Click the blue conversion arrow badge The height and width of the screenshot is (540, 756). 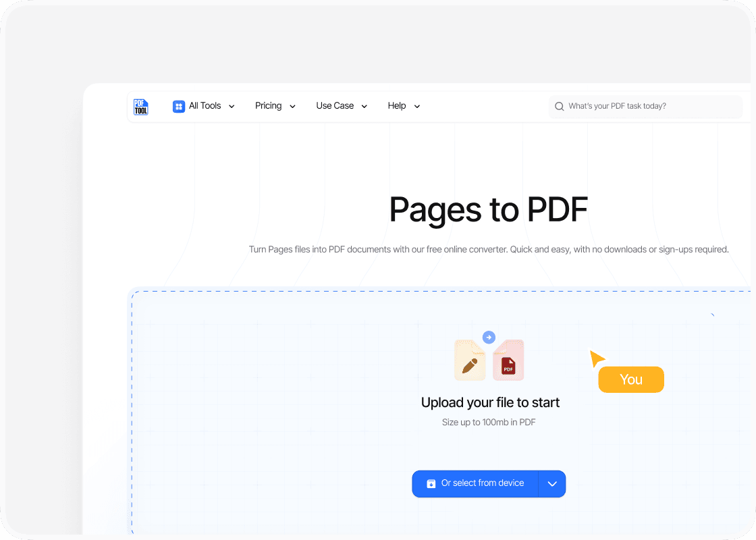(x=489, y=337)
